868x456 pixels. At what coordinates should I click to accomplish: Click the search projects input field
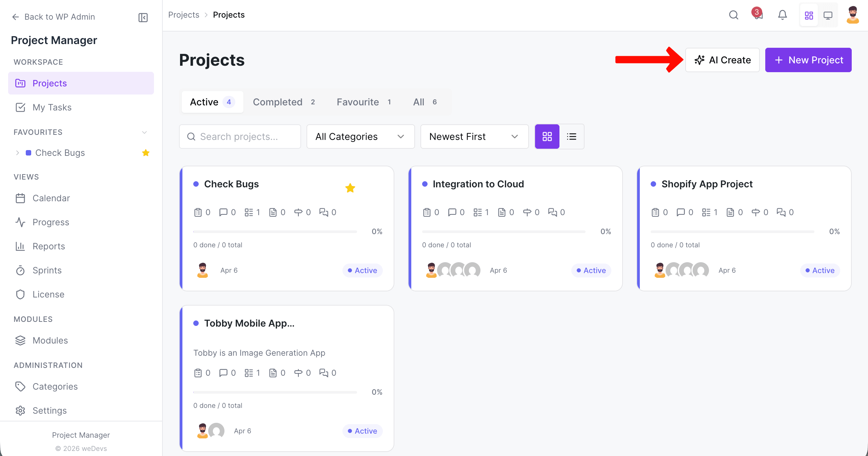point(240,137)
